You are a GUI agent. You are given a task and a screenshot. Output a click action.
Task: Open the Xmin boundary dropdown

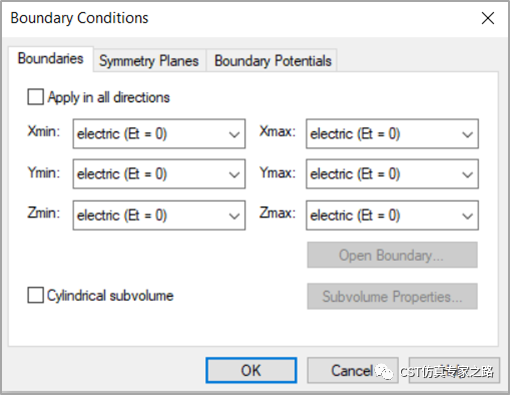[x=159, y=134]
